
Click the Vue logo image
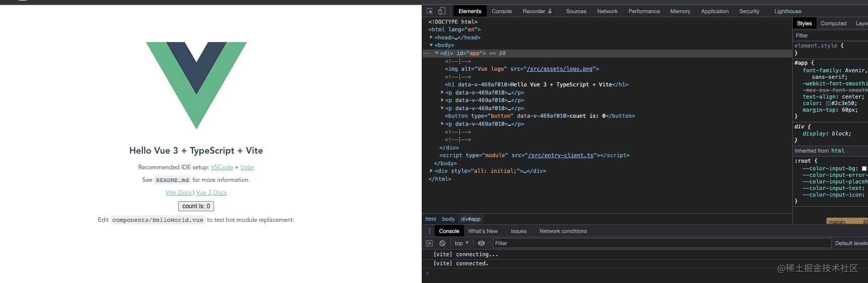[x=196, y=85]
